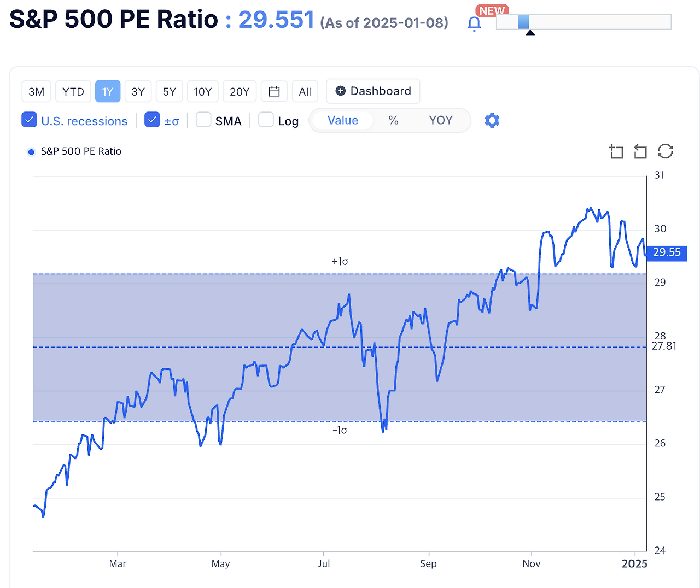Refresh the chart with the circular arrows icon
This screenshot has width=700, height=588.
click(x=665, y=152)
